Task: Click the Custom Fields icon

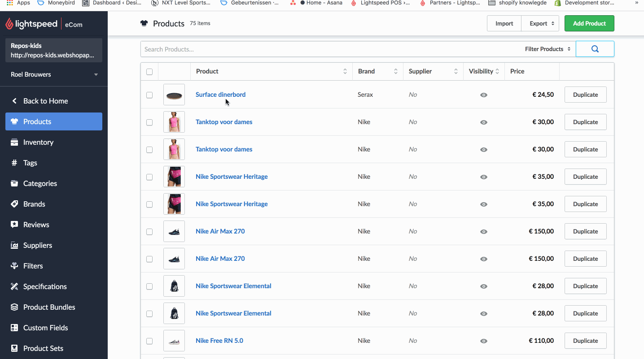Action: click(x=14, y=328)
